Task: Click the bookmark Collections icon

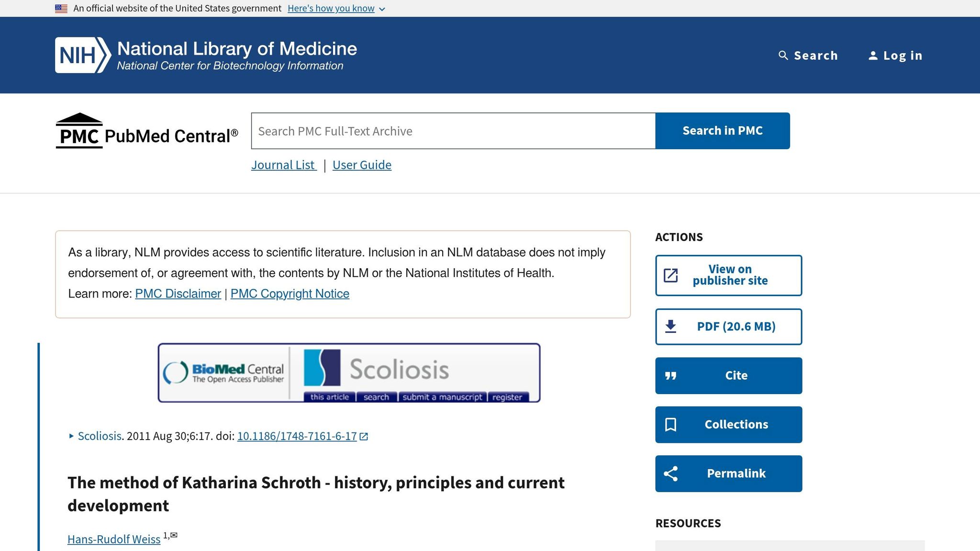Action: click(x=671, y=425)
